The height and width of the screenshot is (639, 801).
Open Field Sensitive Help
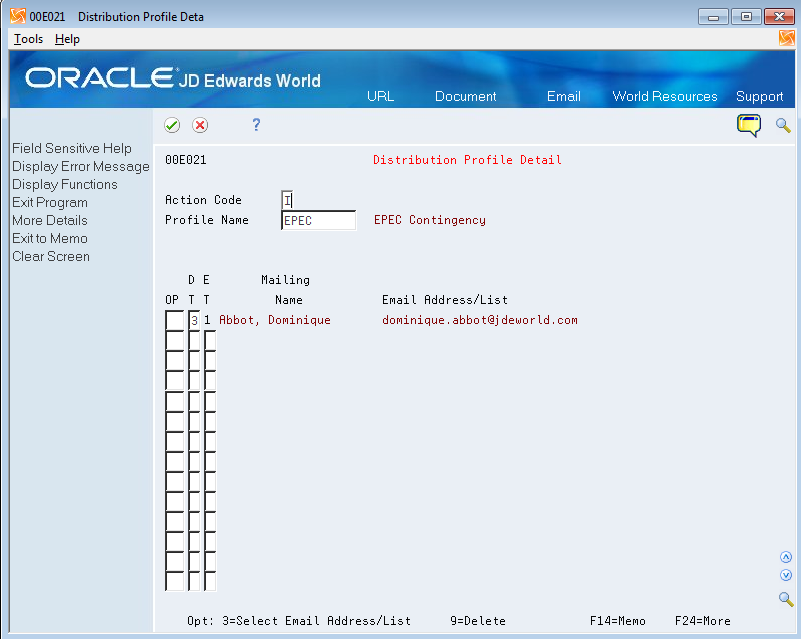72,148
